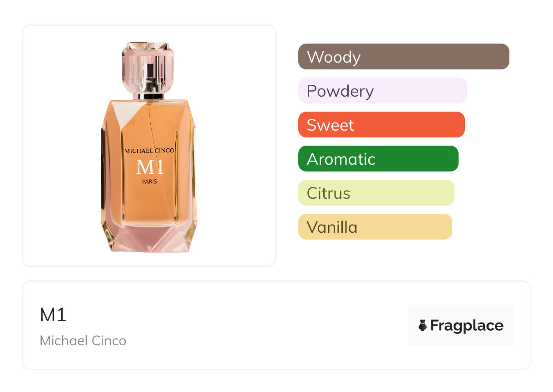
Task: Click the Fragplace wordmark text
Action: tap(467, 326)
